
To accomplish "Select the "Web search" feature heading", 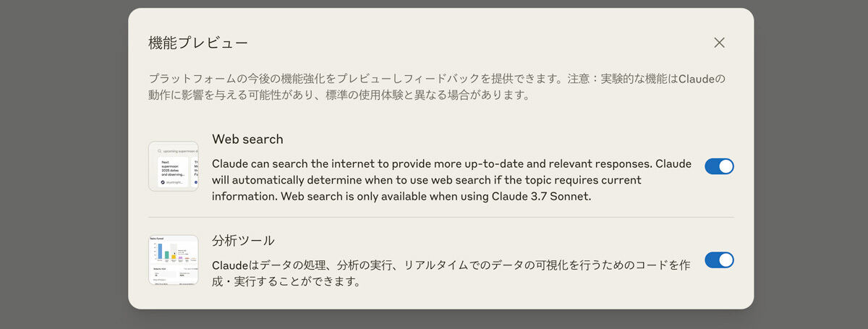I will pyautogui.click(x=247, y=139).
